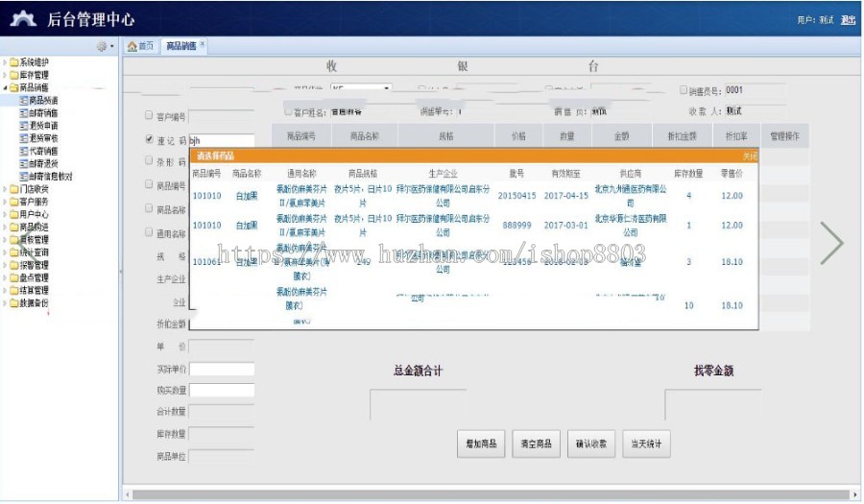Click the 盘点管理 folder icon
Image resolution: width=864 pixels, height=504 pixels.
[14, 277]
